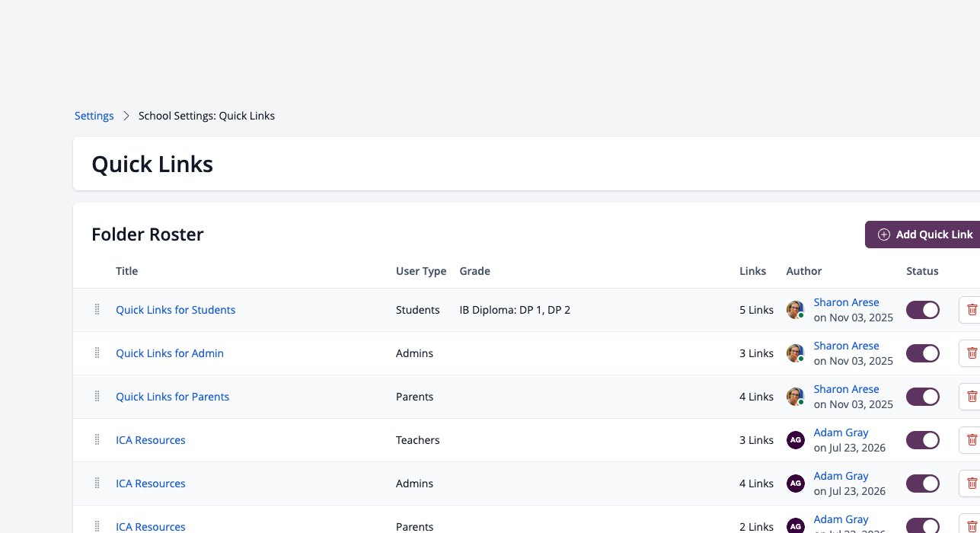This screenshot has height=533, width=980.
Task: Click the 'IB Diploma: DP 1, DP 2' grade cell
Action: click(x=515, y=310)
